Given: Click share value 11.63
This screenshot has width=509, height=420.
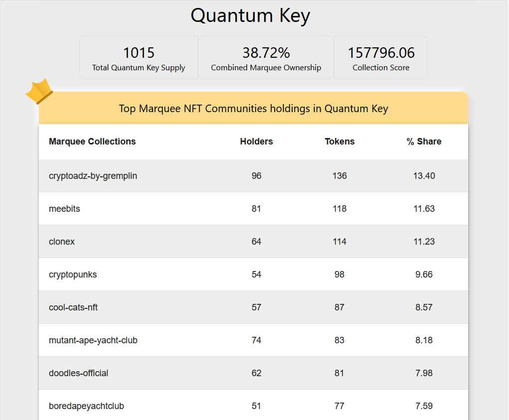Looking at the screenshot, I should click(x=424, y=209).
